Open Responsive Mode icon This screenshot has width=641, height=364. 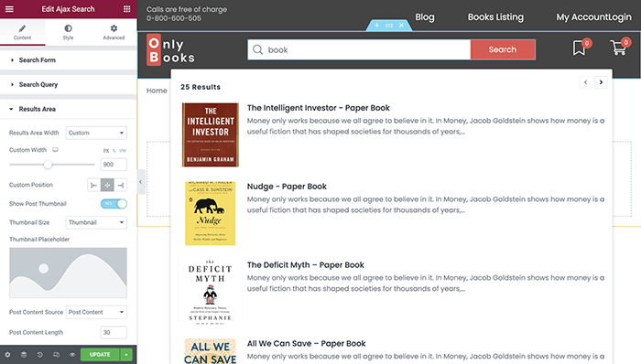[x=56, y=355]
